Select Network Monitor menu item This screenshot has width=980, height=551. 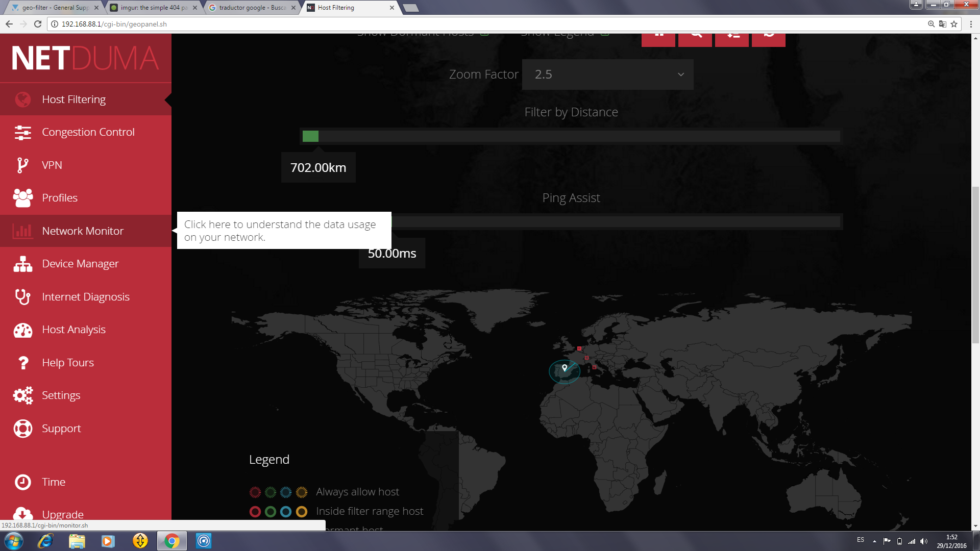click(83, 231)
